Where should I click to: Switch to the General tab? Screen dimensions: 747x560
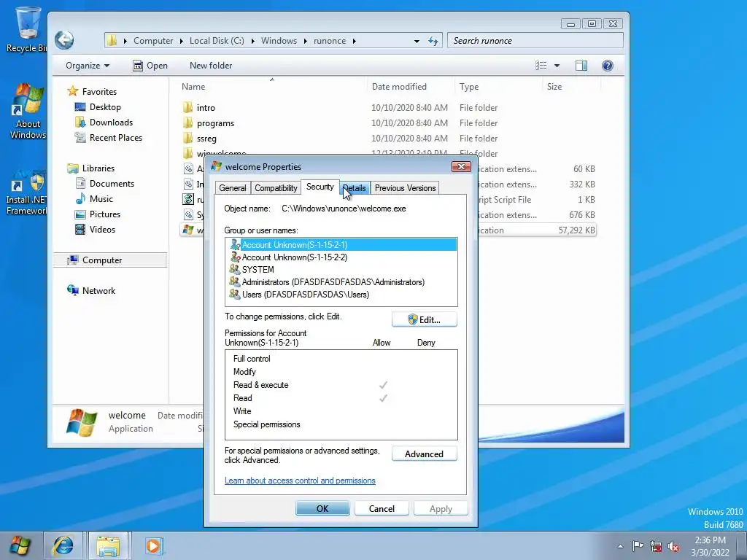[x=233, y=188]
